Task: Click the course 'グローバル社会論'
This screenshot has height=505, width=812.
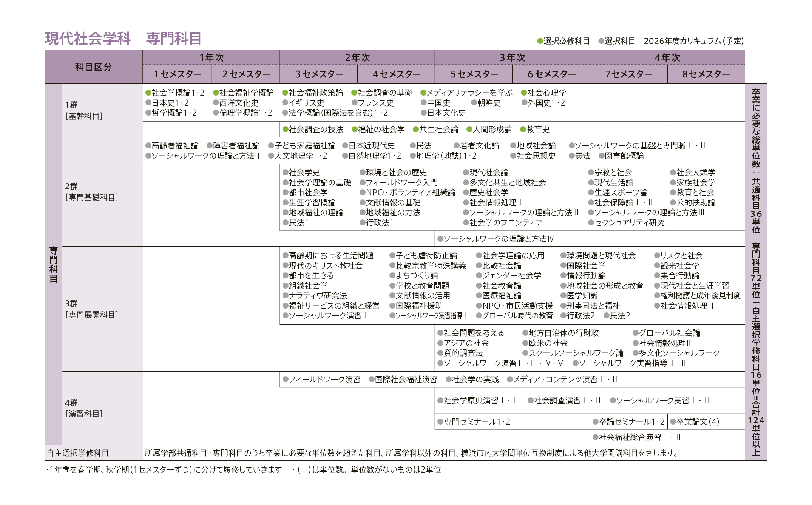Action: [666, 333]
